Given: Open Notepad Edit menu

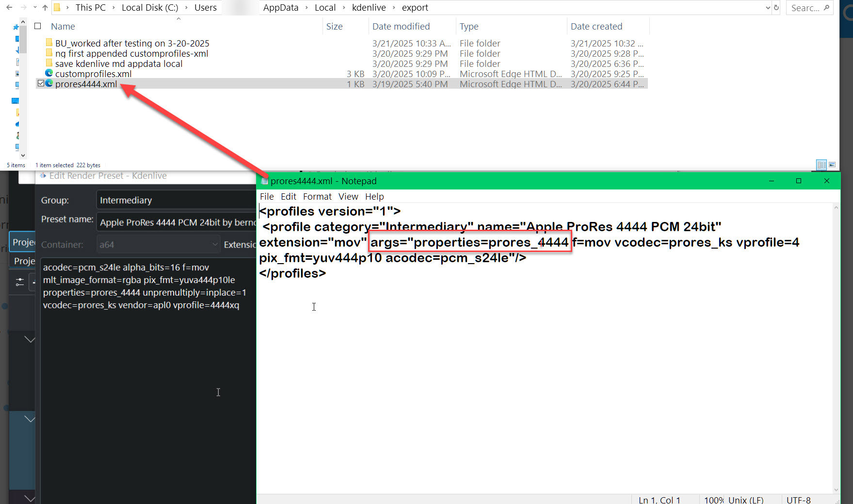Looking at the screenshot, I should click(288, 196).
